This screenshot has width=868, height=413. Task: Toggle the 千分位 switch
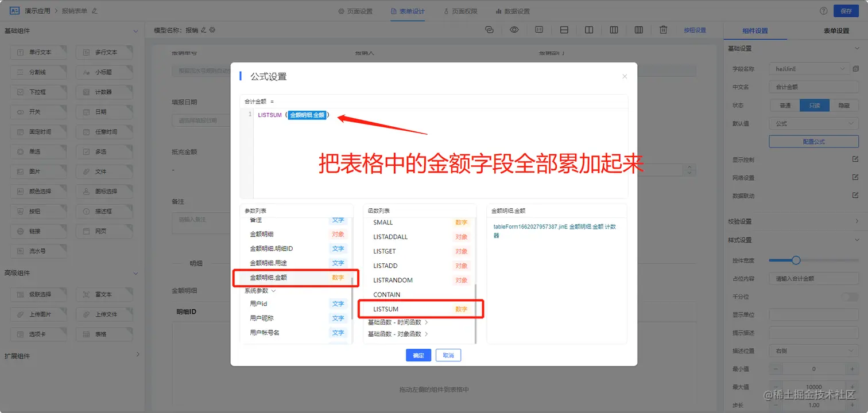(x=850, y=297)
